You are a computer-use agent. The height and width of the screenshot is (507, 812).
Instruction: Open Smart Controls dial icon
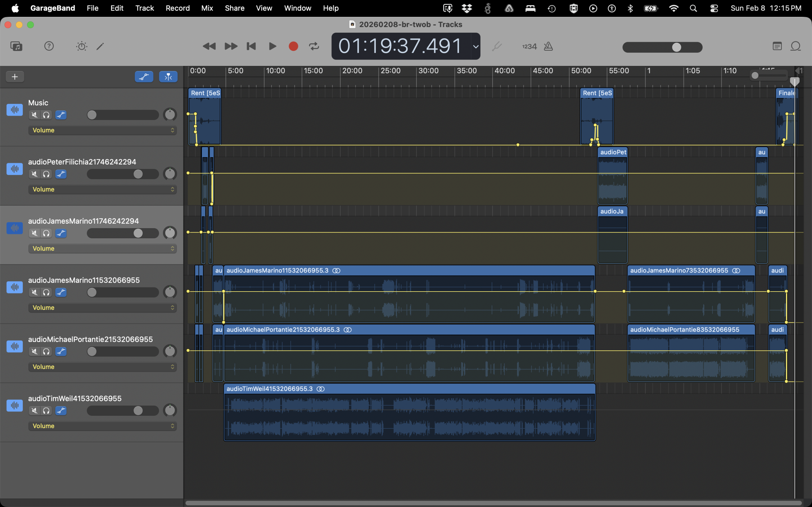point(82,46)
